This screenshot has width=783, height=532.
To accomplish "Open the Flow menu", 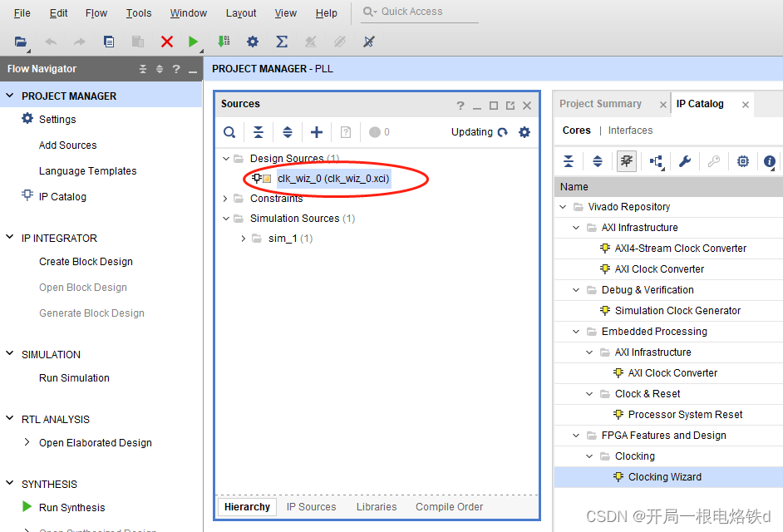I will click(96, 13).
